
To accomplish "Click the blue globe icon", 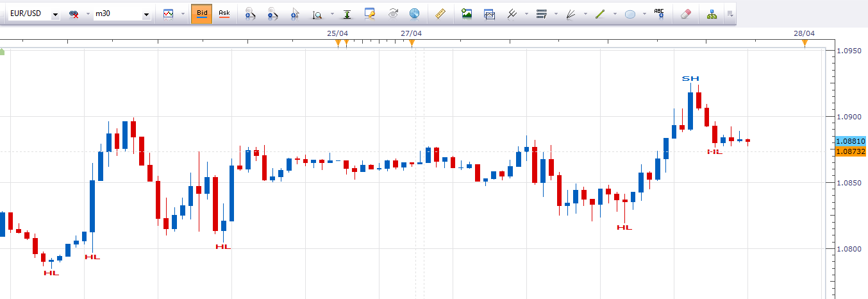I will tap(415, 13).
